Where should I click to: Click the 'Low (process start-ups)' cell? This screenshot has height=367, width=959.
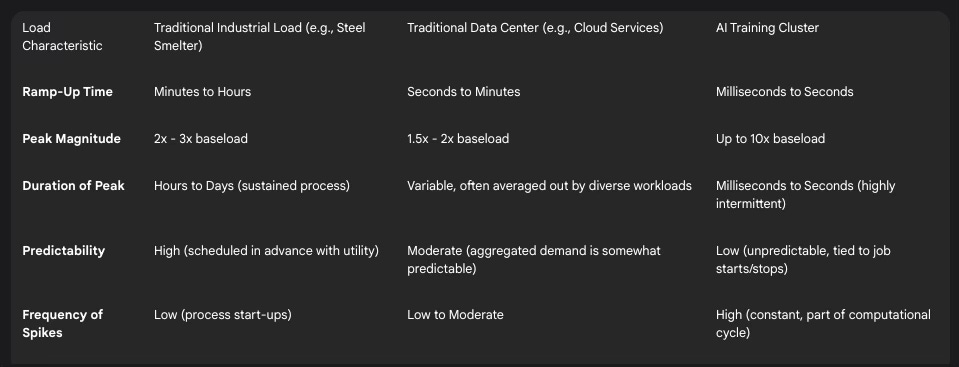click(x=223, y=315)
